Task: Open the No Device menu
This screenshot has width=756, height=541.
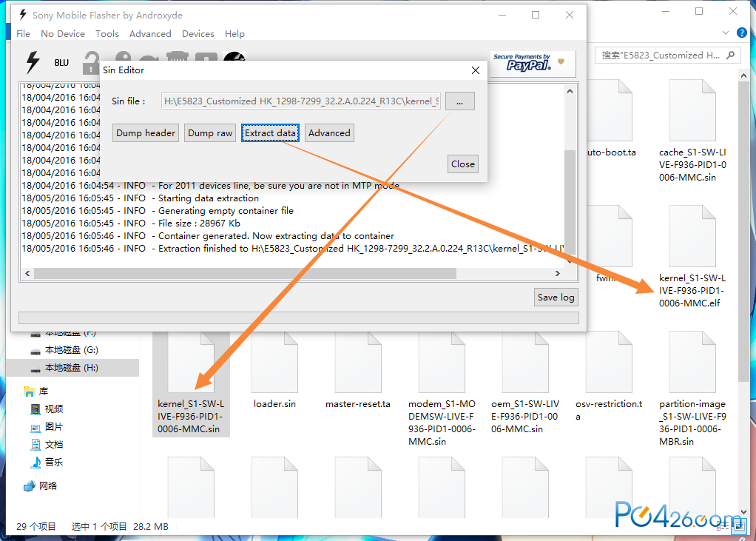Action: 63,34
